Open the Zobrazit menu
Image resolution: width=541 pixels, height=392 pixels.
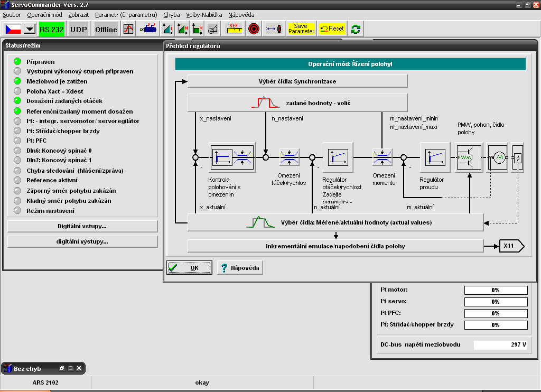(78, 15)
